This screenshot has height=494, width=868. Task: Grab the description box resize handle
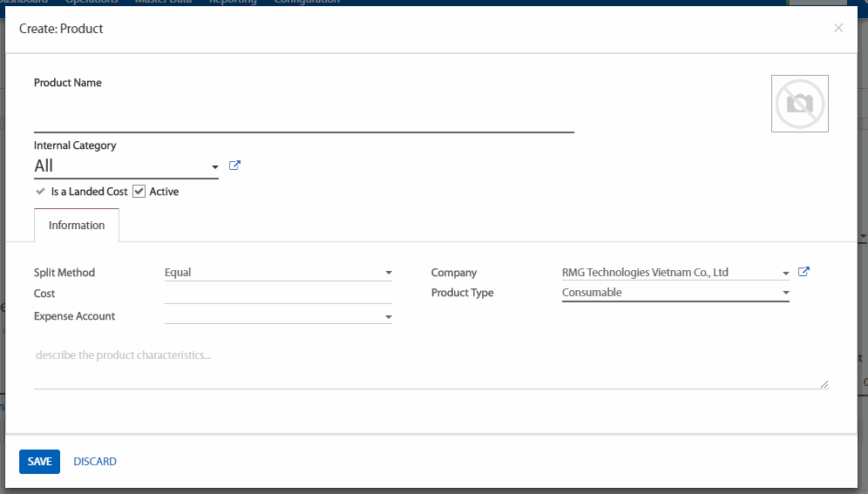(x=824, y=383)
